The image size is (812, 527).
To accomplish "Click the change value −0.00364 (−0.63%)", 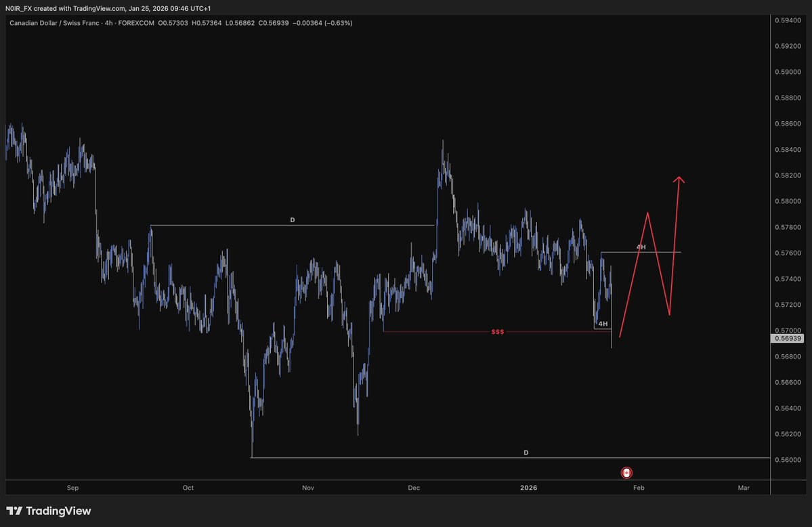I will coord(322,23).
